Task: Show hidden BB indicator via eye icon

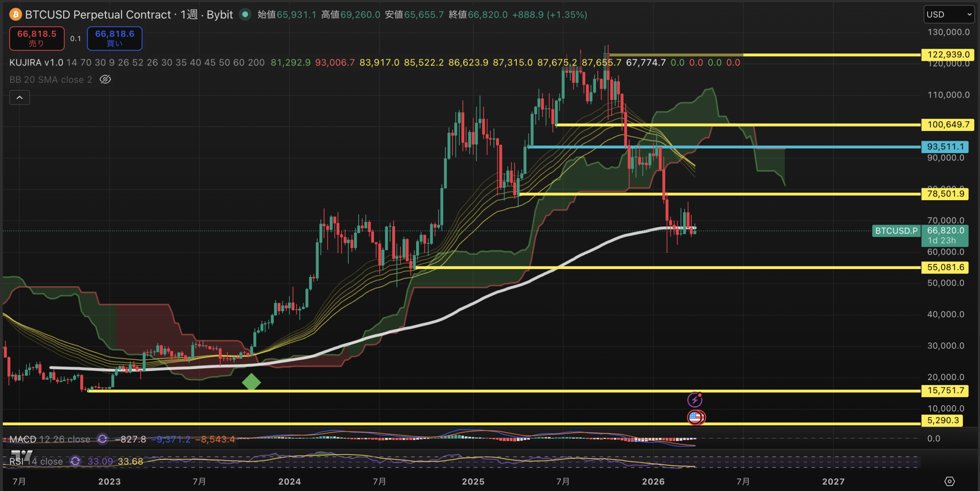Action: [105, 80]
